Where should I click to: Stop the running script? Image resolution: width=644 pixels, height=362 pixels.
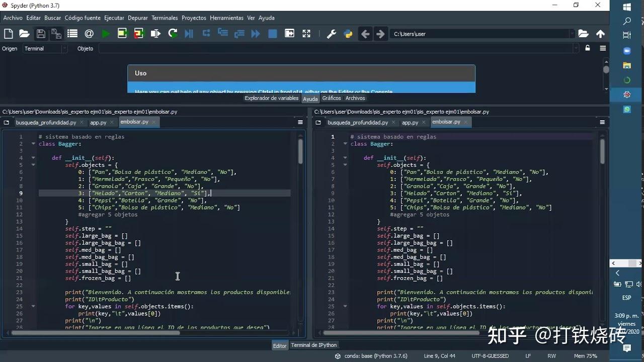point(272,33)
